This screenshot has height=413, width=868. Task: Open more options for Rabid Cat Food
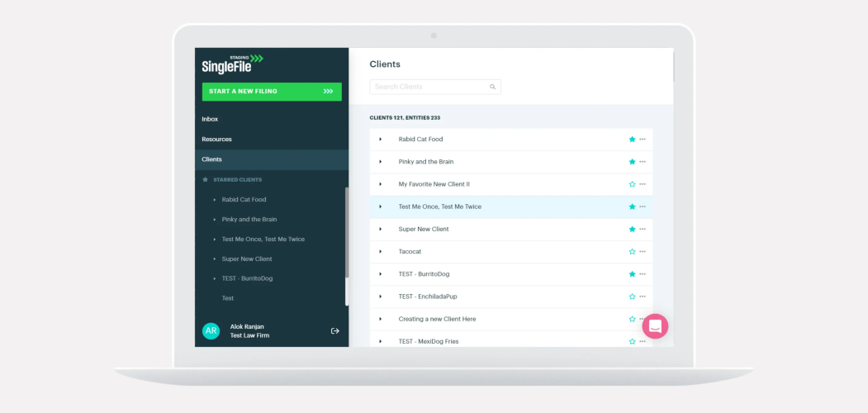click(x=643, y=140)
